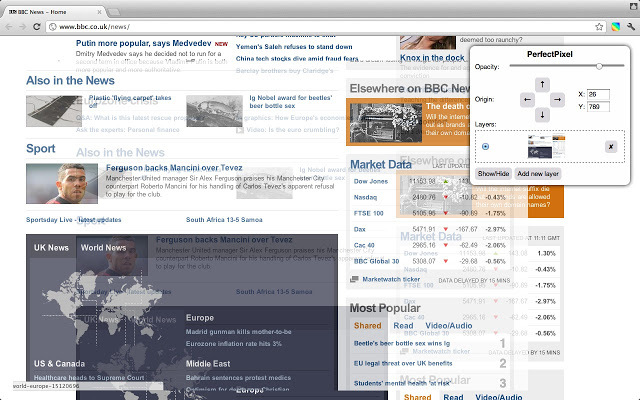640x400 pixels.
Task: Open 'Eurozone inflation rate hits 3%' story
Action: pyautogui.click(x=233, y=344)
